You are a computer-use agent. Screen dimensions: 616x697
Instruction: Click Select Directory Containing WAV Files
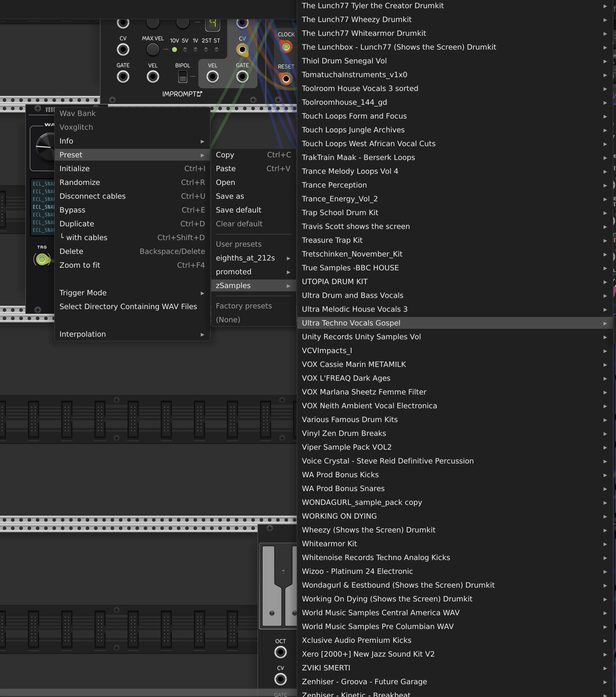click(x=132, y=306)
